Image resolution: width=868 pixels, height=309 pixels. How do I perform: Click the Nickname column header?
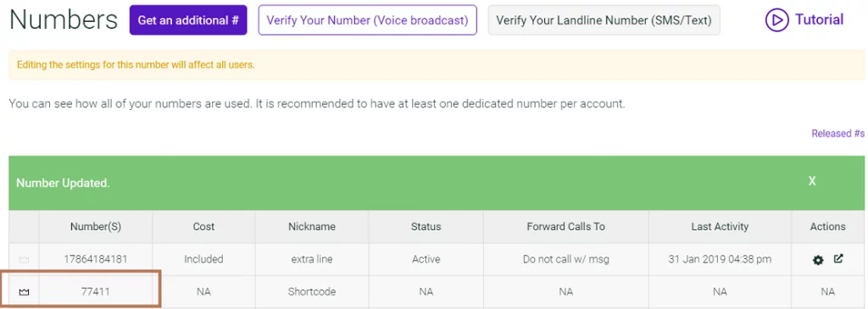(x=312, y=227)
